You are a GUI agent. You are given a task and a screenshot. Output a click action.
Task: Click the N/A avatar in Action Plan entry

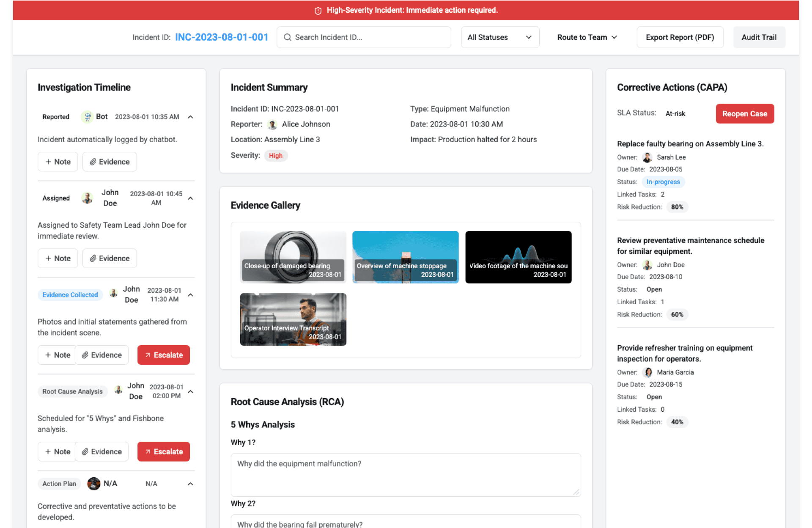point(93,484)
